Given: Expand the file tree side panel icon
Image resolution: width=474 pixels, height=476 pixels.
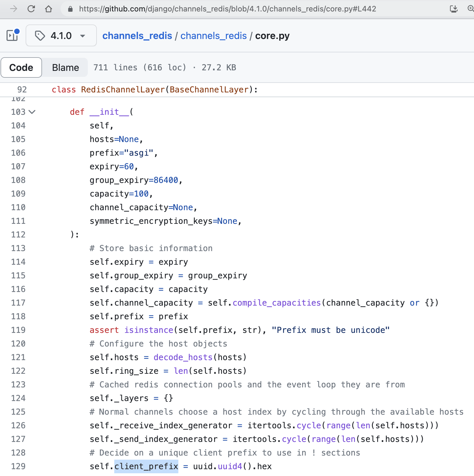Looking at the screenshot, I should click(x=13, y=35).
